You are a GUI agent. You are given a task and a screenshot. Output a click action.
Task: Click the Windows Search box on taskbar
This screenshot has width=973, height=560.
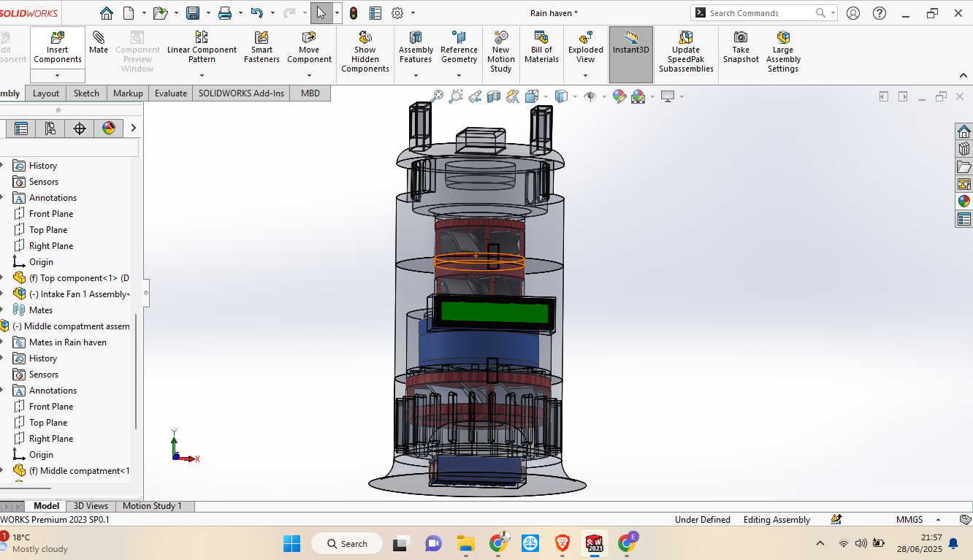pos(347,543)
